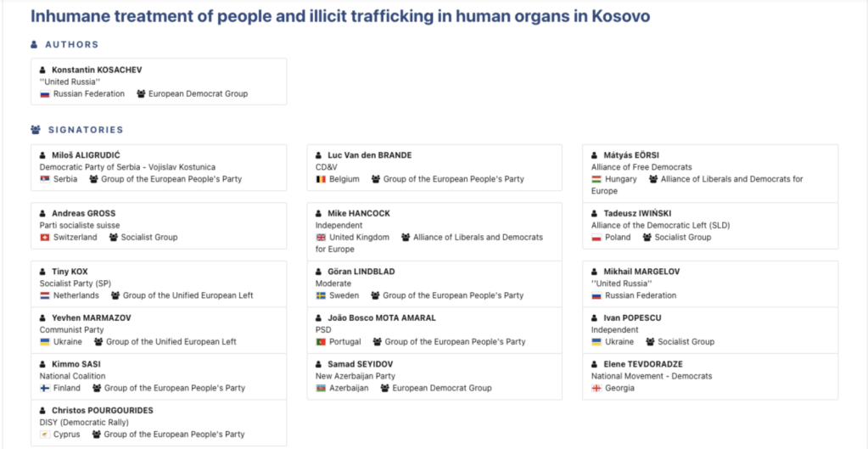Click the Cyprus flag icon

coord(45,435)
